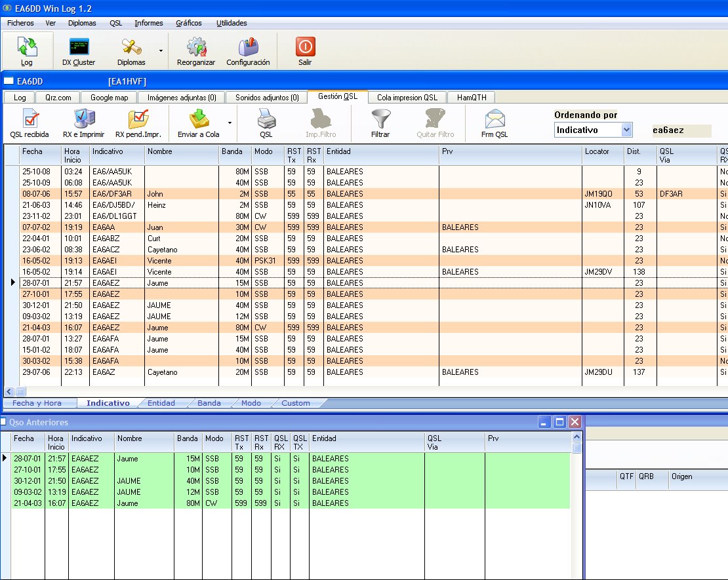This screenshot has height=580, width=728.
Task: Open Configuración settings icon
Action: [x=248, y=50]
